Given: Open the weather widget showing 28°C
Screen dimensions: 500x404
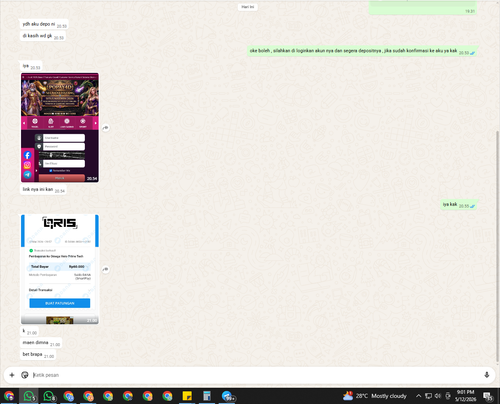Looking at the screenshot, I should [375, 396].
